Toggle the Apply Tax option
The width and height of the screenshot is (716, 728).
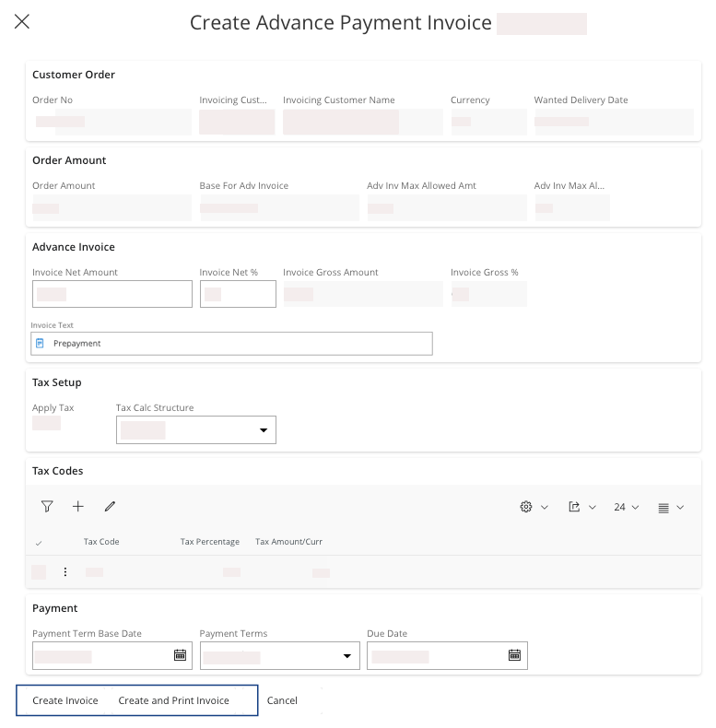pos(46,423)
